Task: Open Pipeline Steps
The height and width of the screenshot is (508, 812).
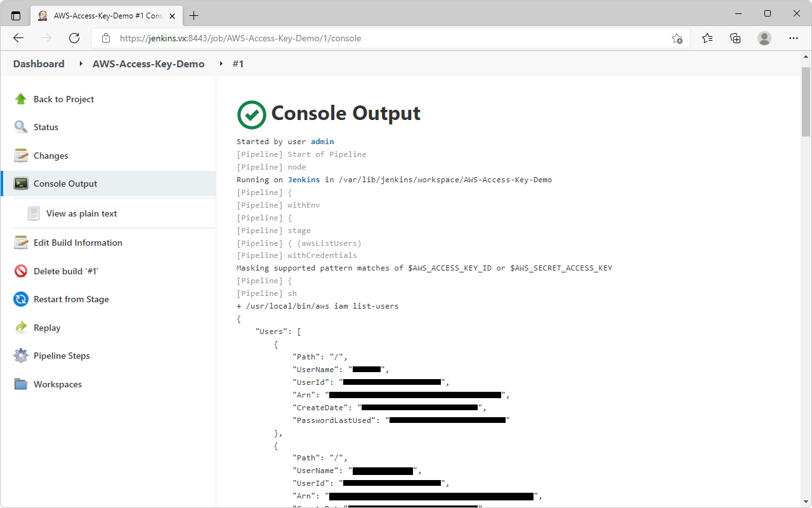Action: pyautogui.click(x=62, y=356)
